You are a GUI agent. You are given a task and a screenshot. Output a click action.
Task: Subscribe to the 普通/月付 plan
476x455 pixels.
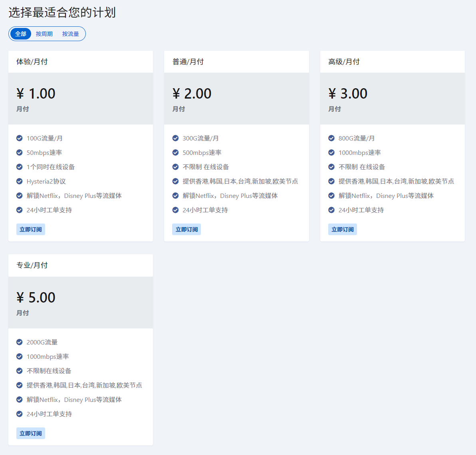click(186, 229)
